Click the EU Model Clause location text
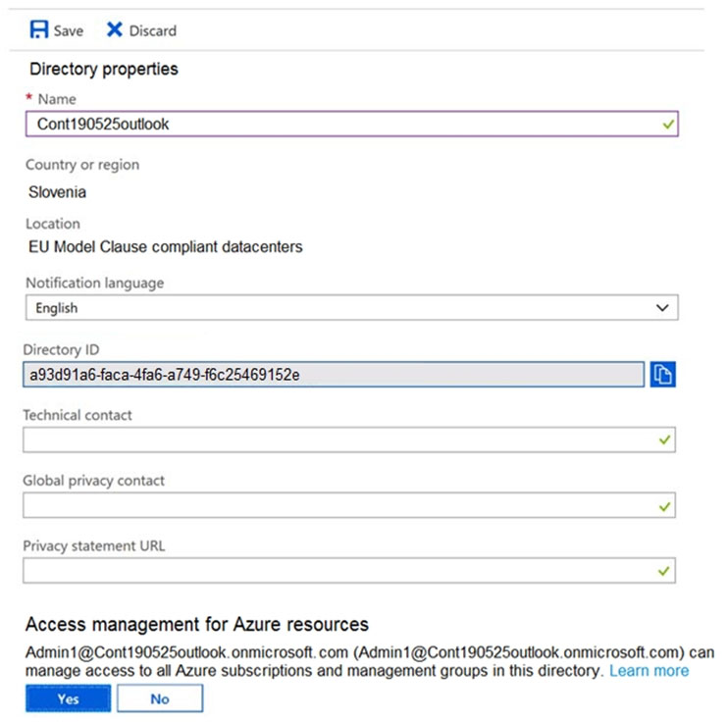 click(x=165, y=247)
